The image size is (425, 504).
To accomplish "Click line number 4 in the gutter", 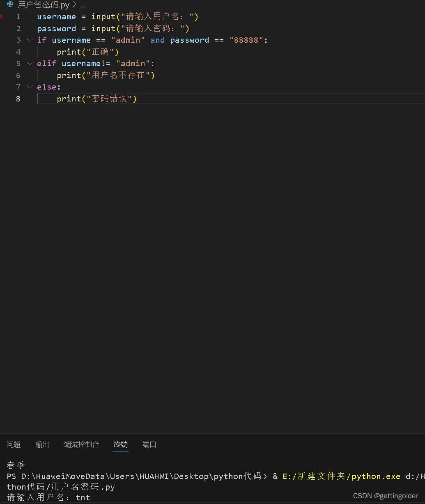I will pyautogui.click(x=18, y=52).
